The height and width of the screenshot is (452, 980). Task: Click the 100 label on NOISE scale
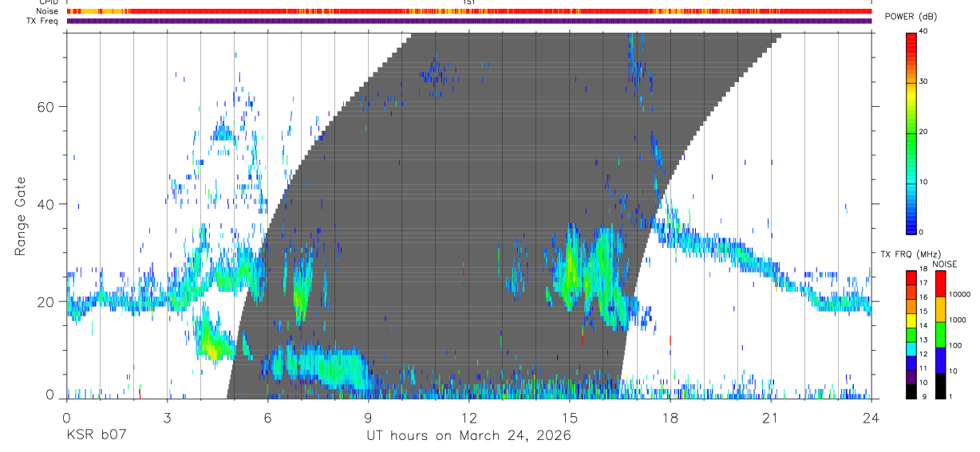point(955,345)
